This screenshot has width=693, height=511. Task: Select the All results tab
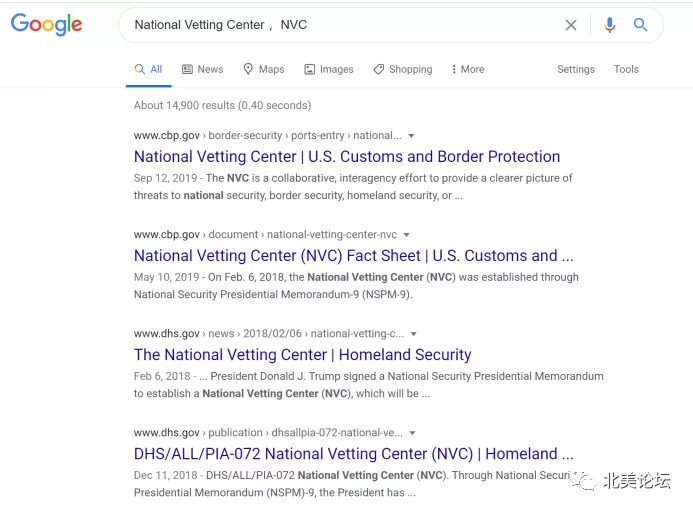(x=148, y=69)
